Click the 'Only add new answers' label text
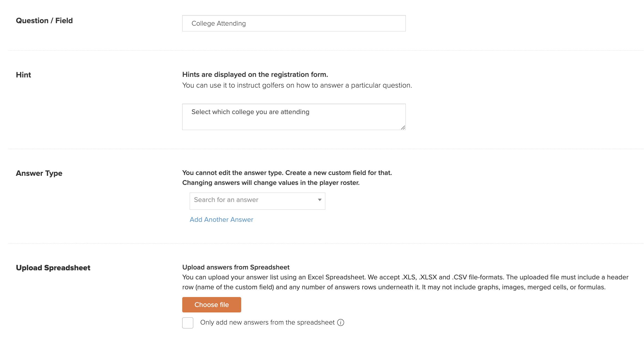The height and width of the screenshot is (340, 644). 267,322
